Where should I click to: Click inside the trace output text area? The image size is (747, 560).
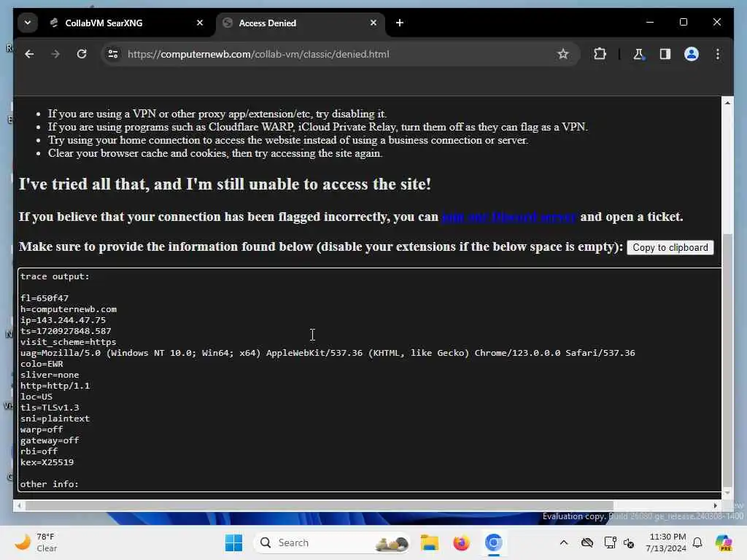click(370, 380)
